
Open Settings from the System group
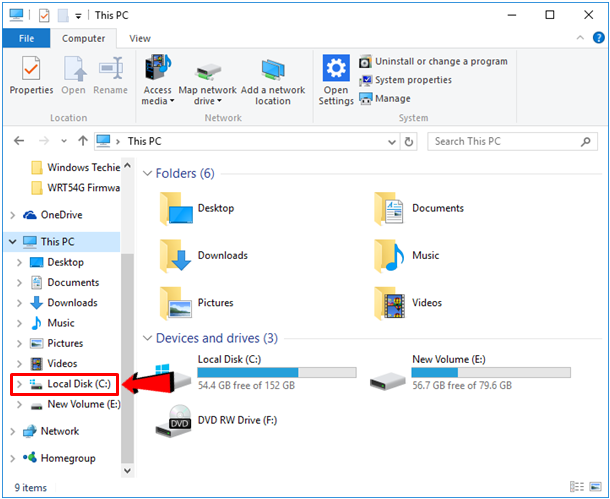click(336, 80)
